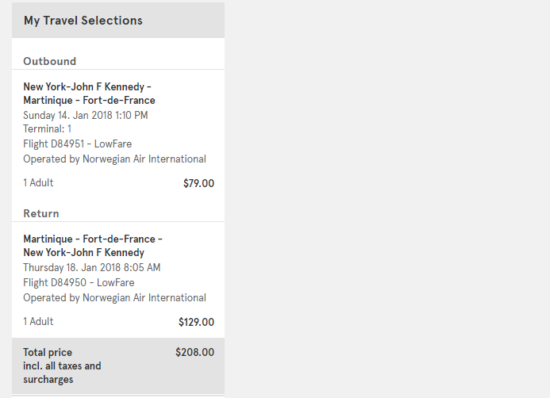The image size is (550, 398).
Task: Click the outbound 1 Adult label
Action: point(38,183)
